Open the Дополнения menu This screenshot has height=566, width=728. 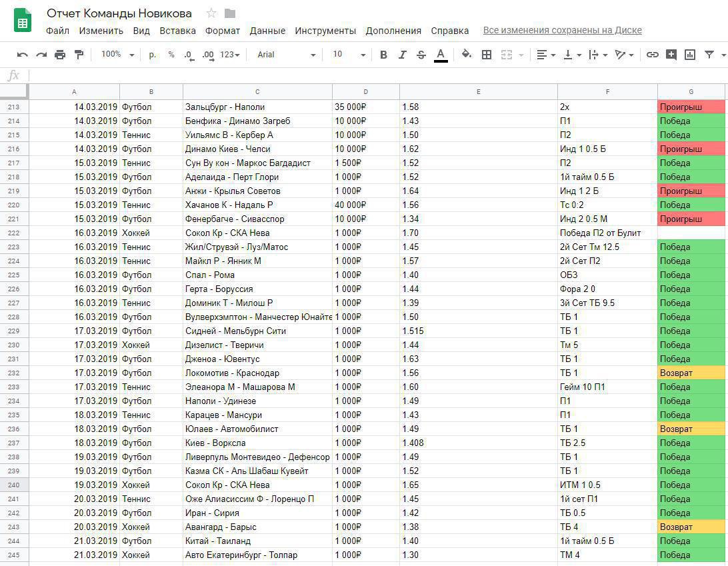pyautogui.click(x=393, y=31)
